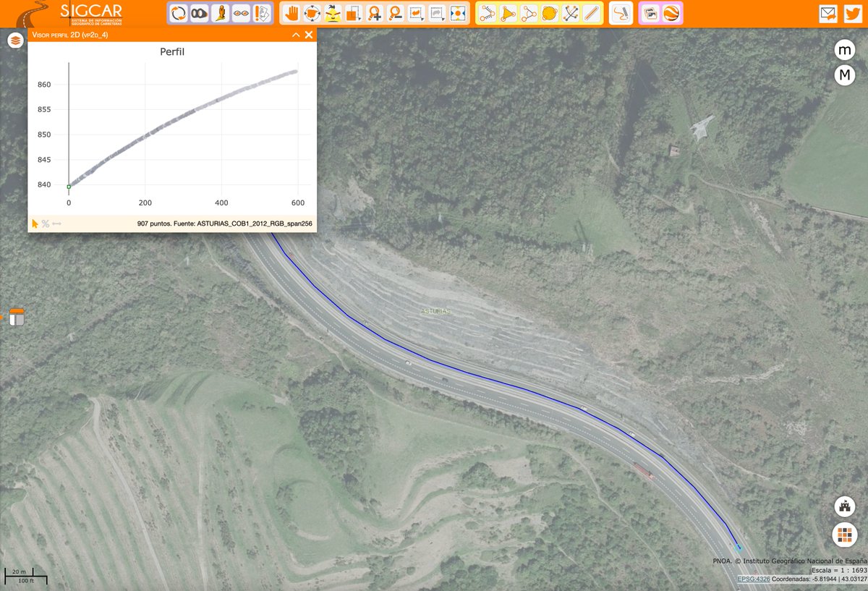Viewport: 868px width, 591px height.
Task: Click the center-on-point extent tool
Action: (x=458, y=13)
